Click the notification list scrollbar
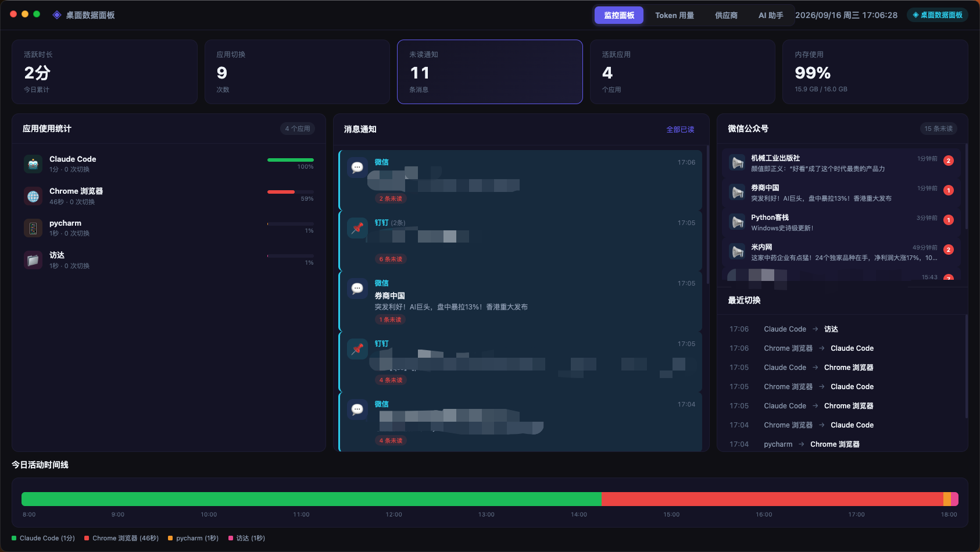Screen dimensions: 980x552 (x=707, y=215)
